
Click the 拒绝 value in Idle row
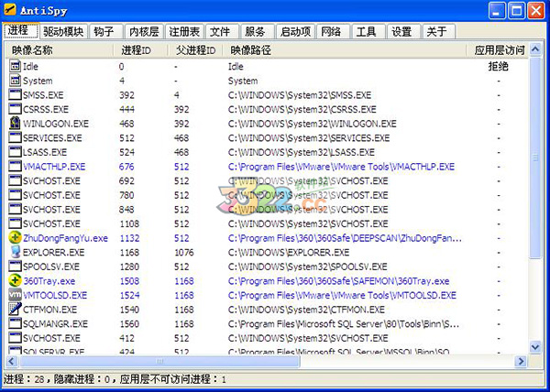tap(498, 66)
